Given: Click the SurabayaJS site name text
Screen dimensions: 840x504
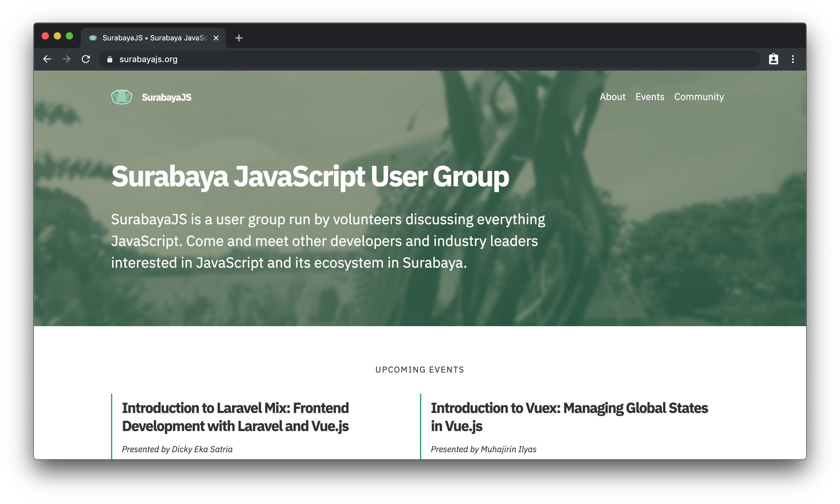Looking at the screenshot, I should pos(167,97).
